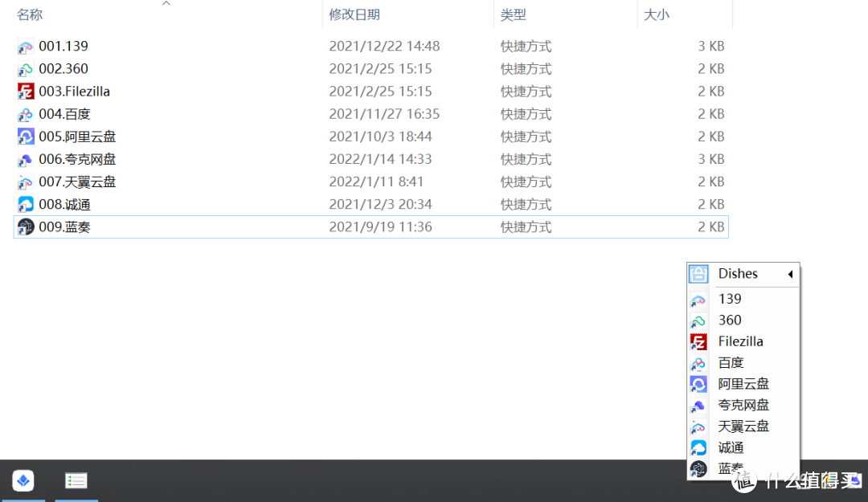Click the 005.阿里云盘 shortcut icon
The image size is (868, 502).
(26, 137)
